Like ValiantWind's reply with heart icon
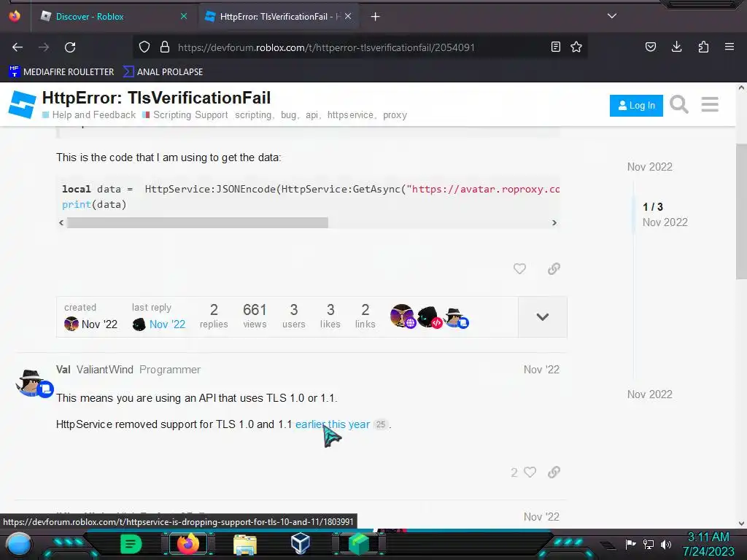This screenshot has width=747, height=560. point(530,472)
